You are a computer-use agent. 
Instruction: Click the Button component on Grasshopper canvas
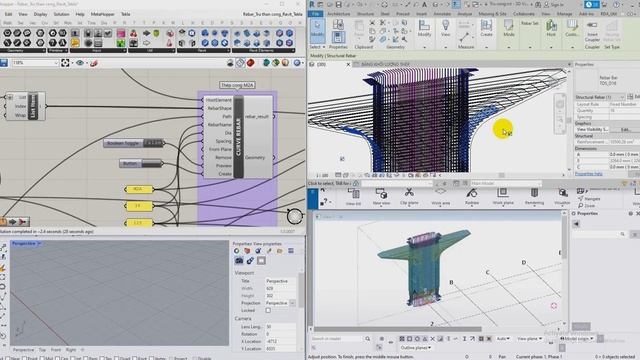[141, 164]
